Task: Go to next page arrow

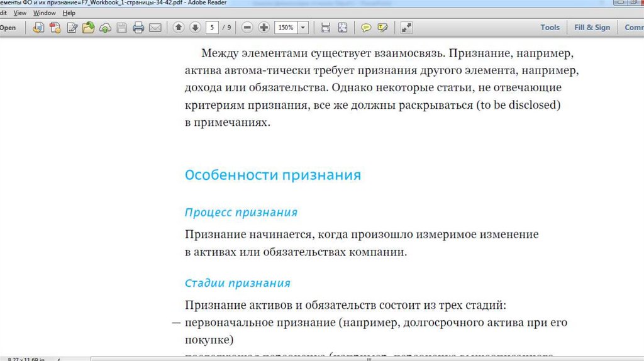Action: pyautogui.click(x=195, y=28)
